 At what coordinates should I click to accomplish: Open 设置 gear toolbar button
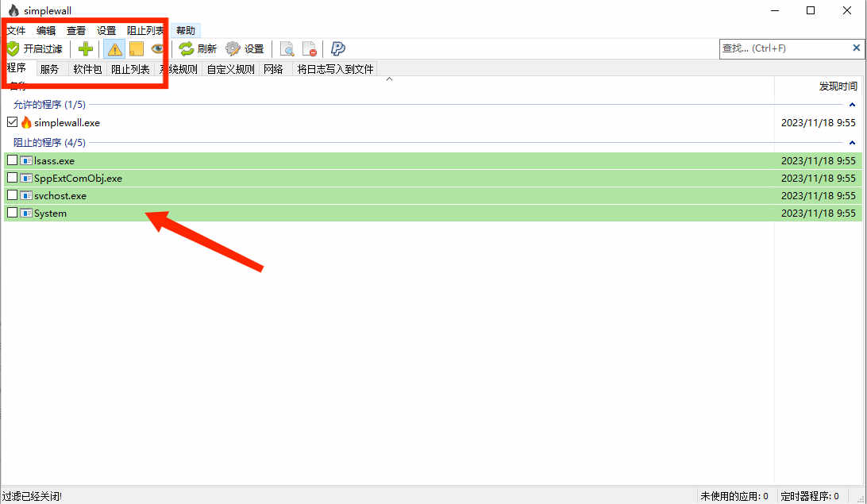coord(245,48)
